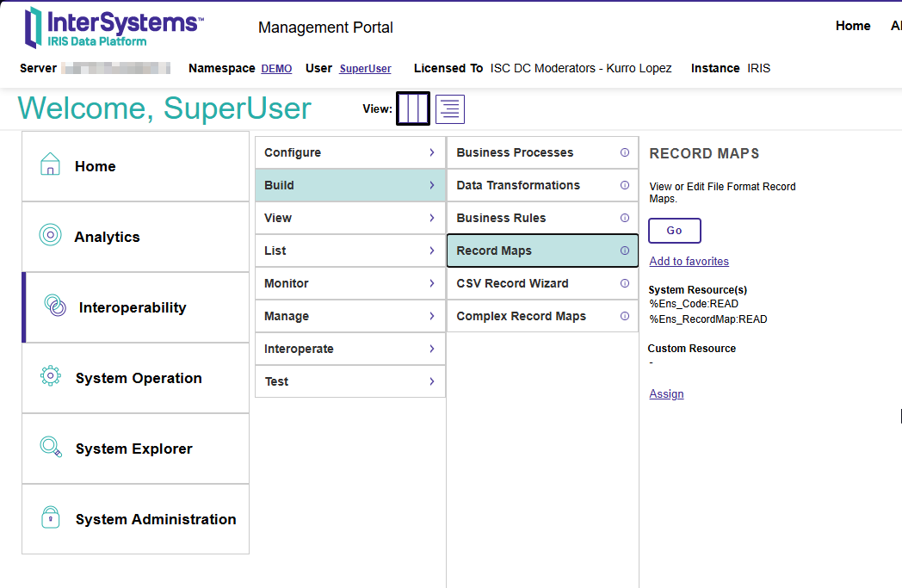The height and width of the screenshot is (588, 902).
Task: Click the System Administration lock icon
Action: 51,518
